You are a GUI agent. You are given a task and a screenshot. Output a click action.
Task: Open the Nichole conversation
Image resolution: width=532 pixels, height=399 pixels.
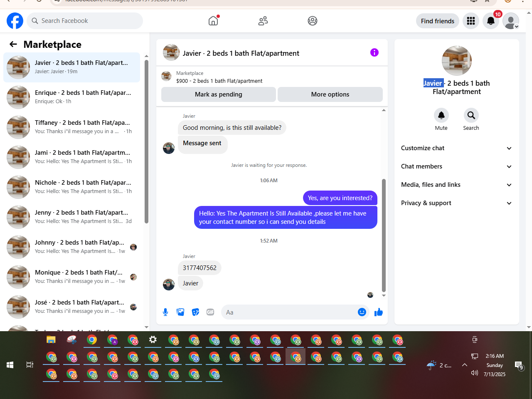pyautogui.click(x=71, y=187)
